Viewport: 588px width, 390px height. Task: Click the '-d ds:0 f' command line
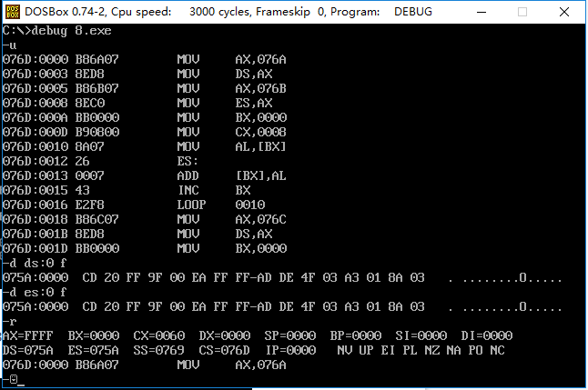[x=35, y=264]
